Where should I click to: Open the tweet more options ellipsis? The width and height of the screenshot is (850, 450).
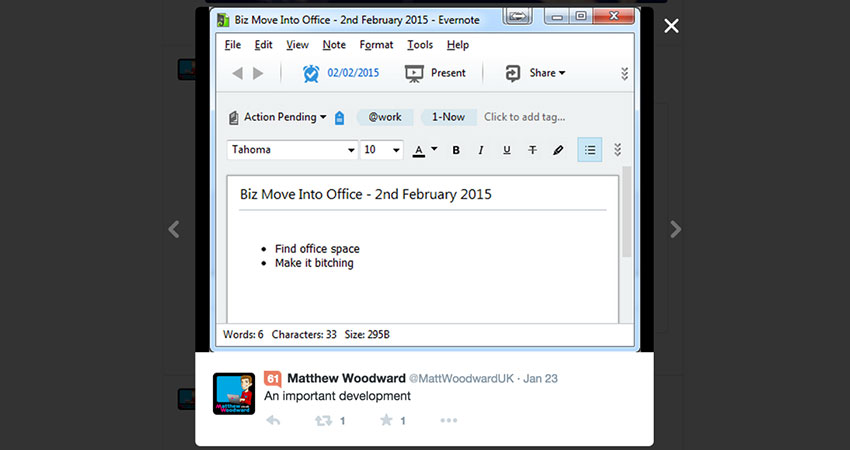coord(449,420)
